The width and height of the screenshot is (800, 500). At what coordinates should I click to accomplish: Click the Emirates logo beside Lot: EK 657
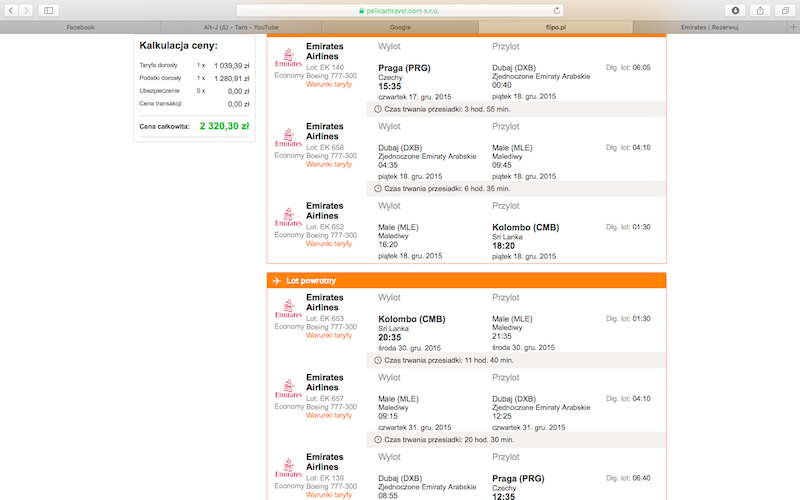point(288,389)
